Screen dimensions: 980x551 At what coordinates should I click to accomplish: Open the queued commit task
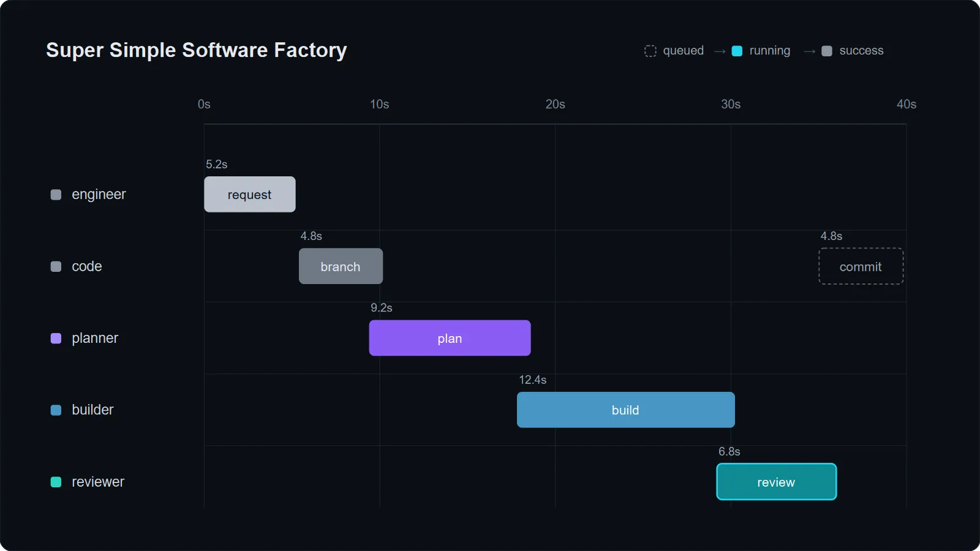[x=861, y=266]
